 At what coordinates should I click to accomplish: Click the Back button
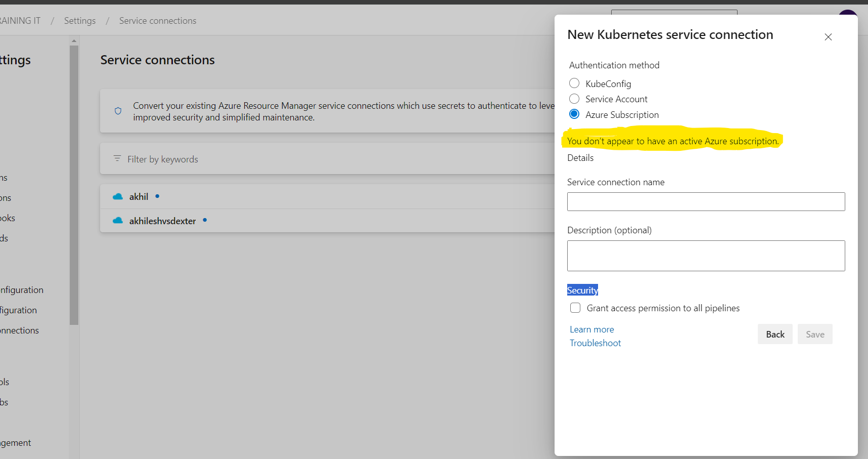pos(775,334)
